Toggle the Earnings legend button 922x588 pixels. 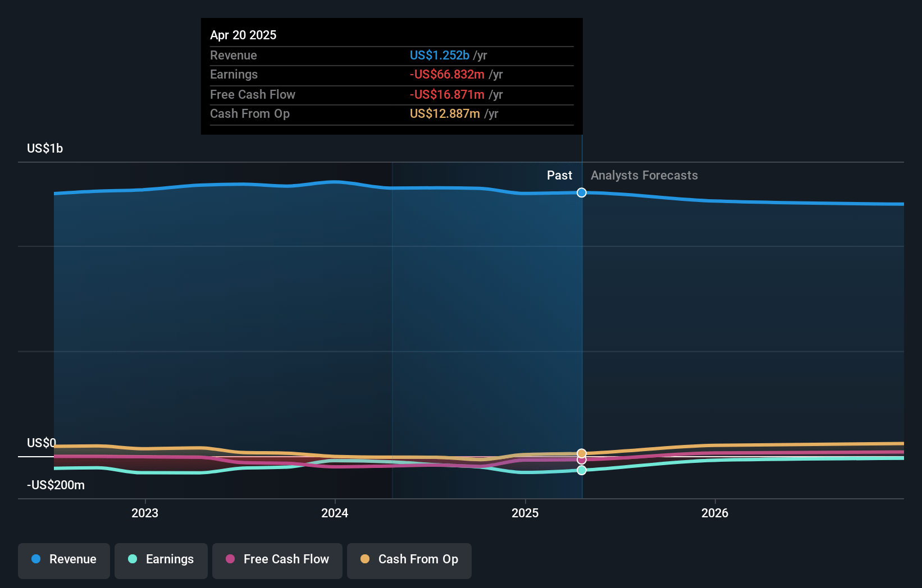pos(161,561)
